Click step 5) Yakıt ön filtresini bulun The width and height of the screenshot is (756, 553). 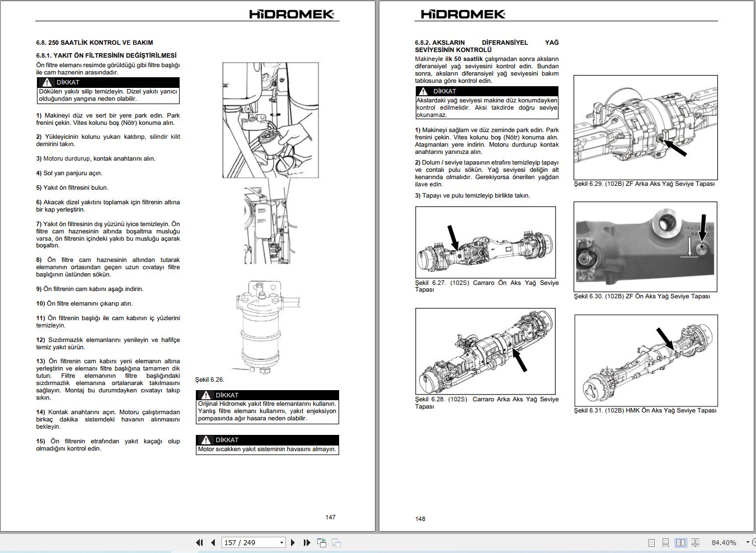click(72, 188)
